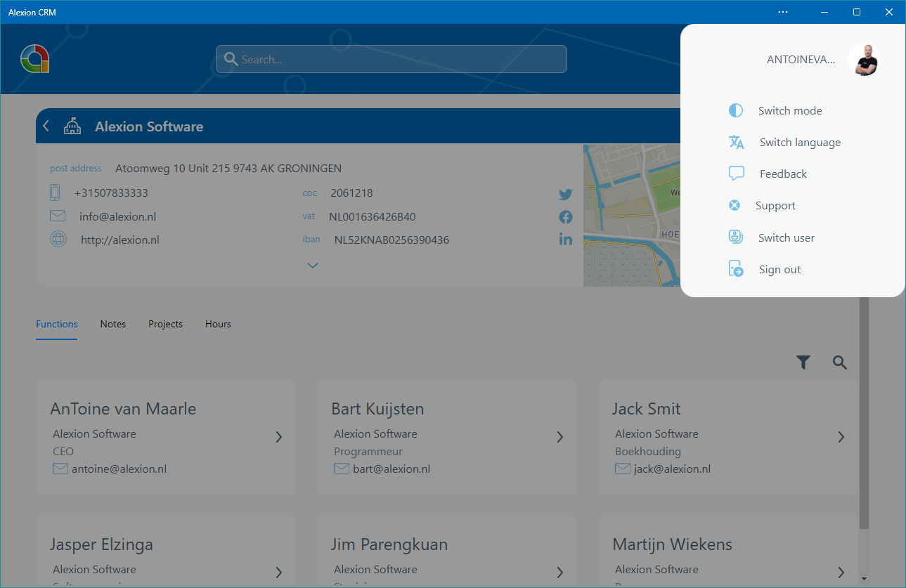Viewport: 906px width, 588px height.
Task: Open Jim Parengkuan card chevron
Action: 560,573
